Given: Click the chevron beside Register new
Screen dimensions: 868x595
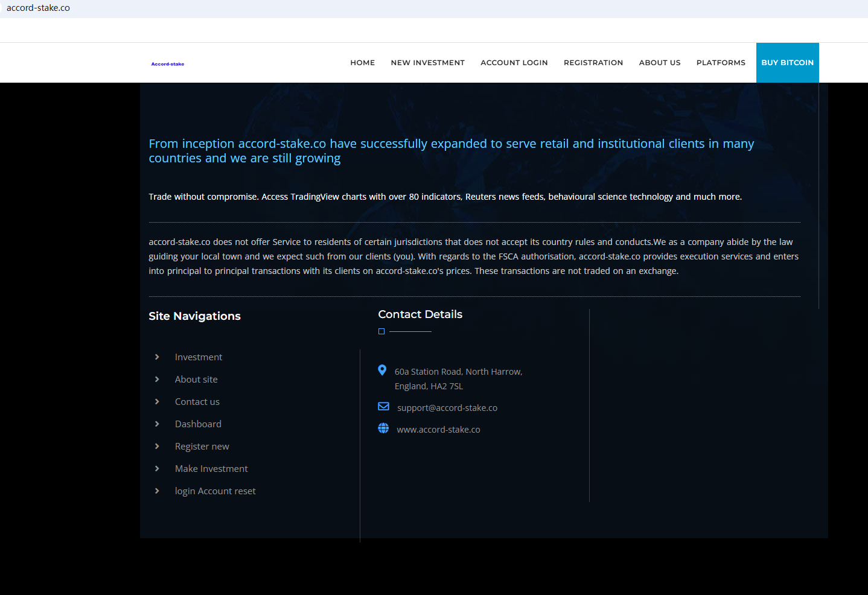Looking at the screenshot, I should (x=157, y=446).
